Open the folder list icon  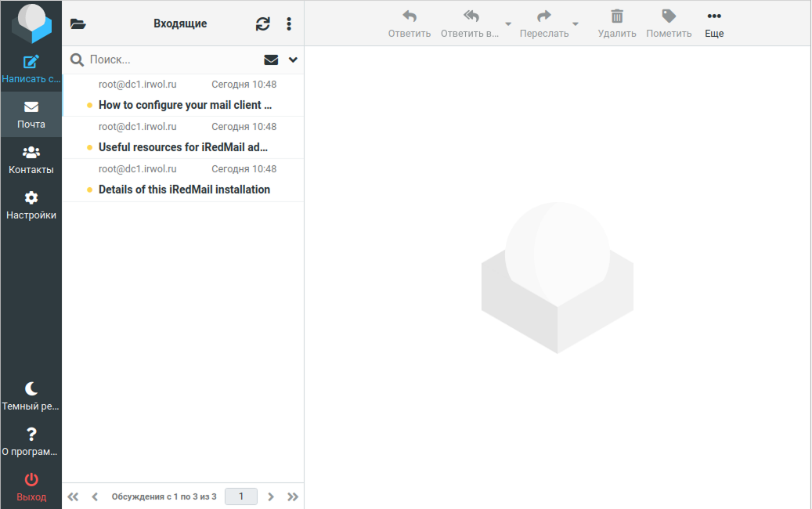coord(78,24)
